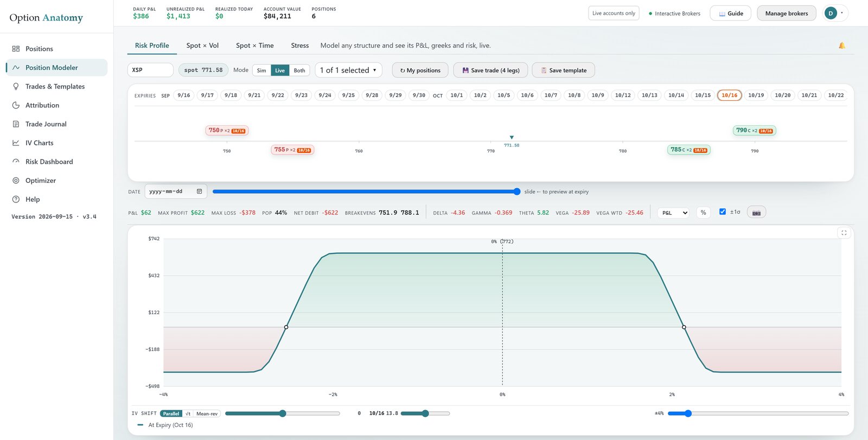
Task: Adjust the ±4% range slider
Action: (x=758, y=413)
